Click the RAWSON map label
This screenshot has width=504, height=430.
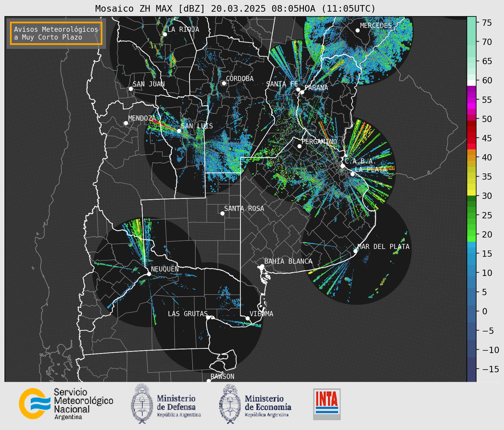[x=222, y=376]
